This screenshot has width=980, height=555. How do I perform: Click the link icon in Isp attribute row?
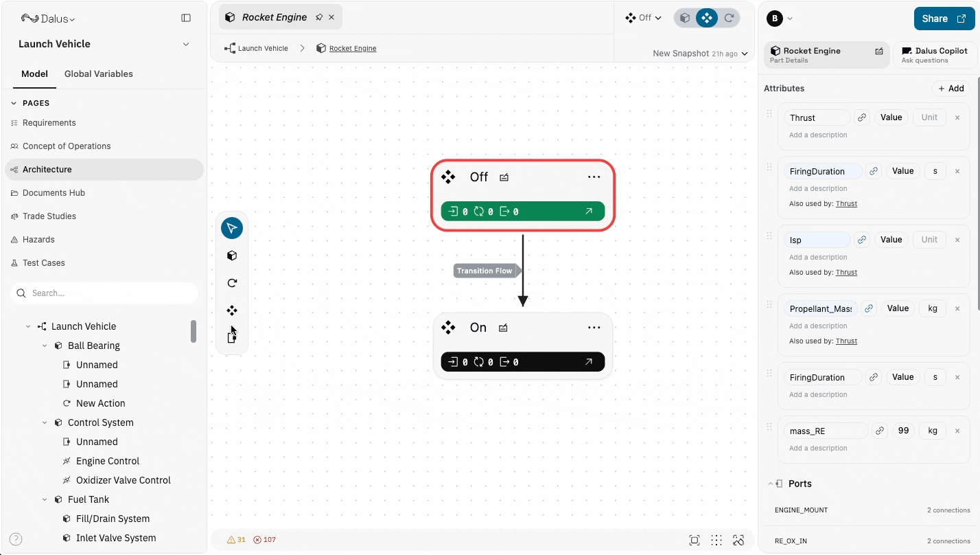[x=862, y=240]
